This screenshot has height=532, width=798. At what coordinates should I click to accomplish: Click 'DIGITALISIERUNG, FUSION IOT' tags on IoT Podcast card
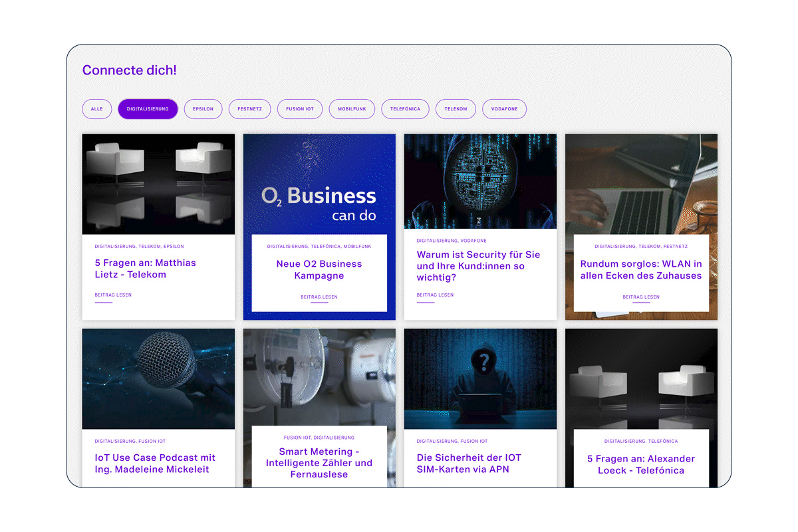coord(130,441)
